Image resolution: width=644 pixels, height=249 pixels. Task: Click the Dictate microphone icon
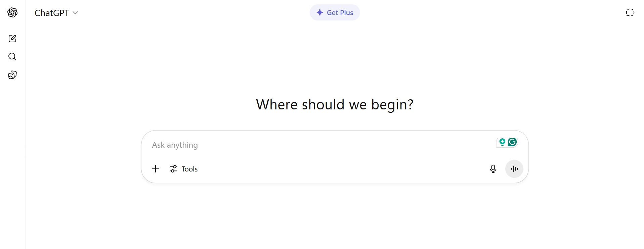coord(493,169)
